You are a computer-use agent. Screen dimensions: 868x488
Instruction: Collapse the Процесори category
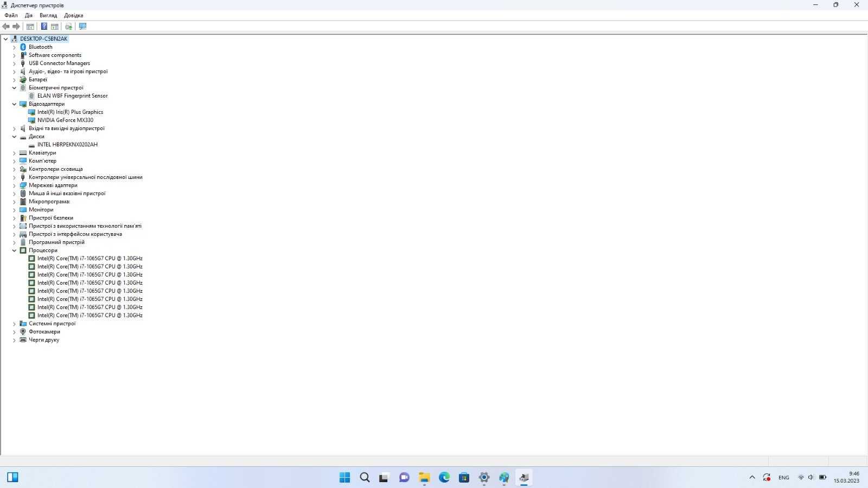pyautogui.click(x=15, y=251)
